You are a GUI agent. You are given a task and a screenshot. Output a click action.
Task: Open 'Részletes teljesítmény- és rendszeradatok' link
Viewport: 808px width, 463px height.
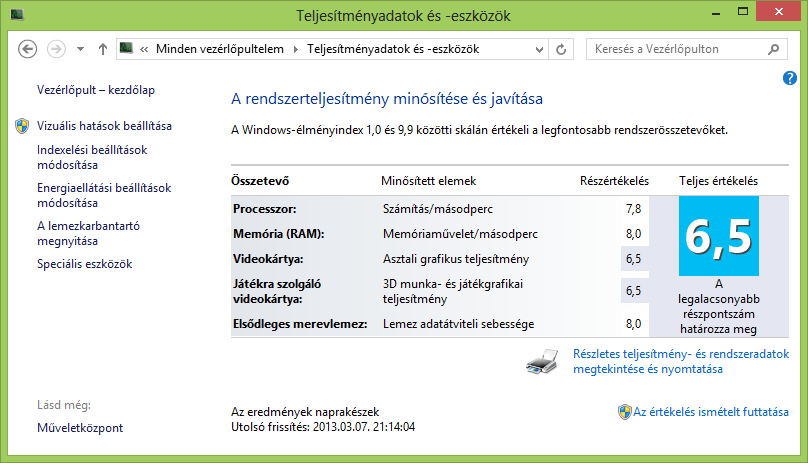(x=681, y=361)
